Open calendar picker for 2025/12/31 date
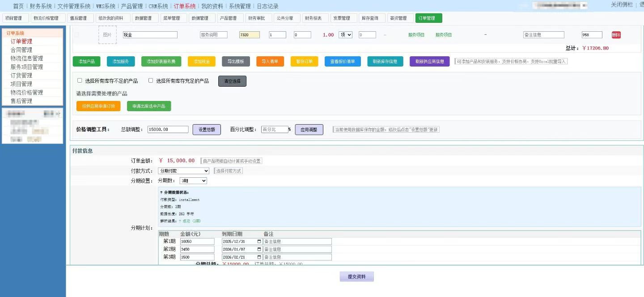 259,242
